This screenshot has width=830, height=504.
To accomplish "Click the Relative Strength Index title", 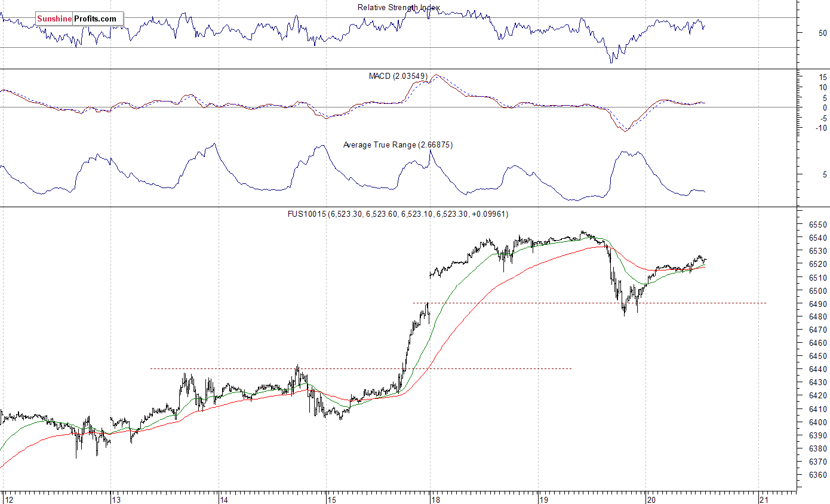I will (398, 8).
